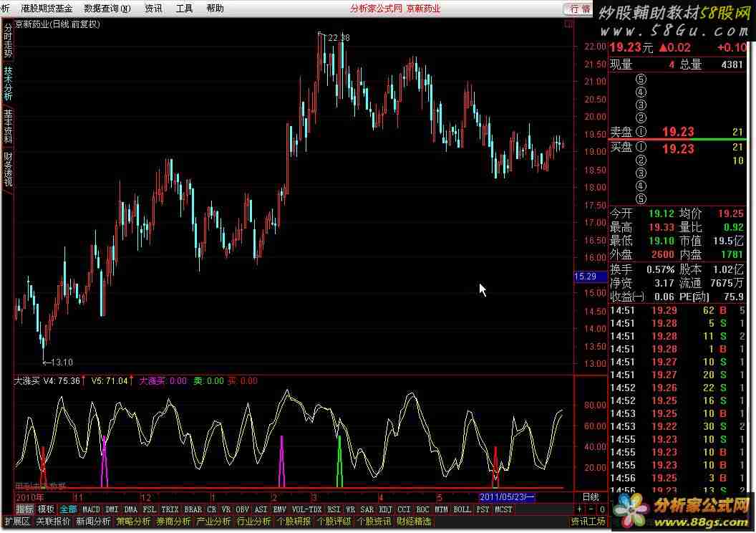Viewport: 756px width, 533px height.
Task: Choose the FSL indicator
Action: 150,509
